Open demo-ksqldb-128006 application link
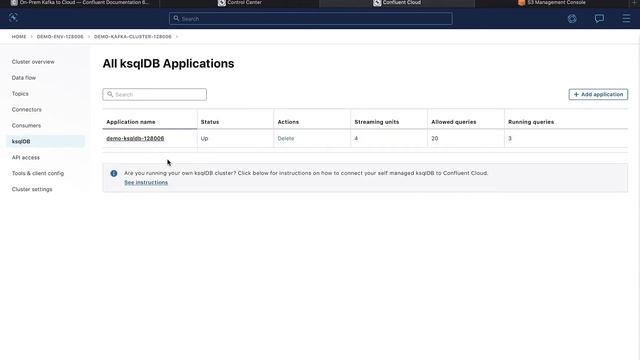 [x=135, y=138]
